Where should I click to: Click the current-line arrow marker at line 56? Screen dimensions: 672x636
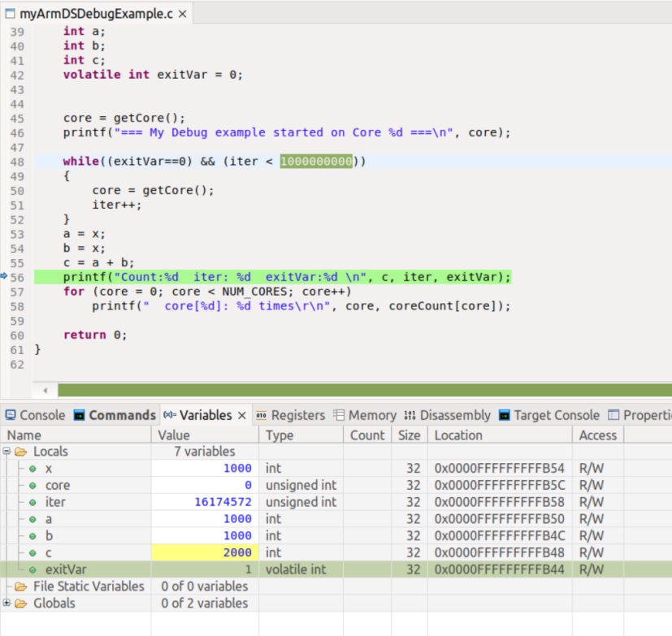4,277
